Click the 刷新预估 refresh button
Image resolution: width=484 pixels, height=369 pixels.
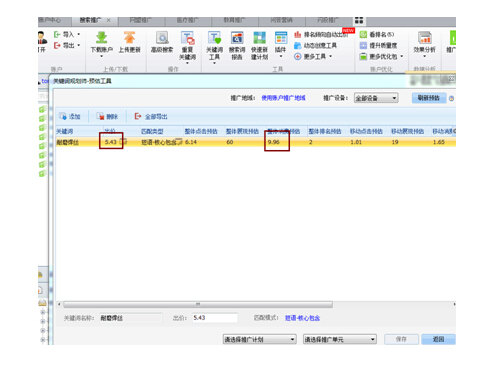429,98
